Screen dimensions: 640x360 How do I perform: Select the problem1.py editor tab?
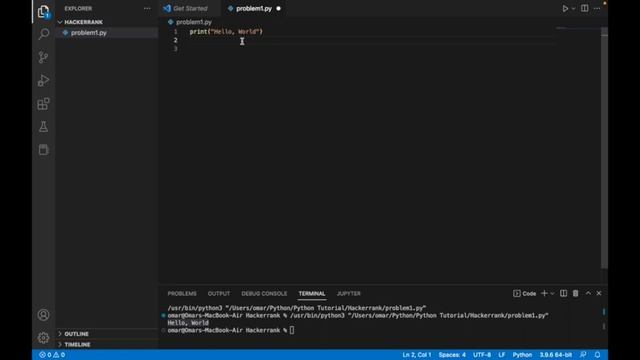point(254,8)
